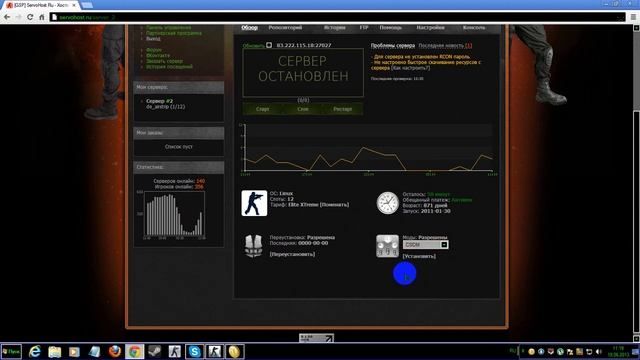
Task: Open Skype from the taskbar
Action: pyautogui.click(x=195, y=351)
